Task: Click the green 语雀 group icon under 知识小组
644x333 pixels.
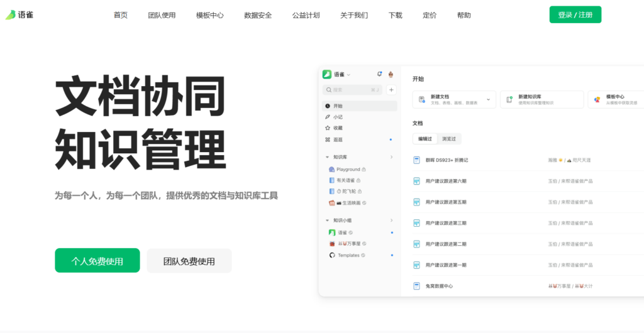Action: click(332, 232)
